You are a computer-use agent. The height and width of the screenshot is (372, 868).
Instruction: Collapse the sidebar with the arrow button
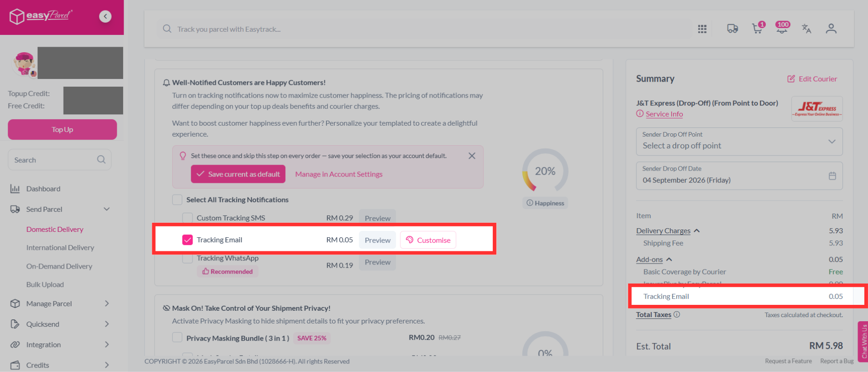(x=105, y=16)
